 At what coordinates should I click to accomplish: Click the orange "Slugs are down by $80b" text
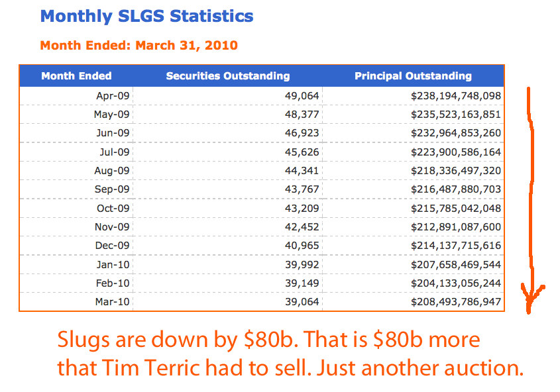click(178, 339)
